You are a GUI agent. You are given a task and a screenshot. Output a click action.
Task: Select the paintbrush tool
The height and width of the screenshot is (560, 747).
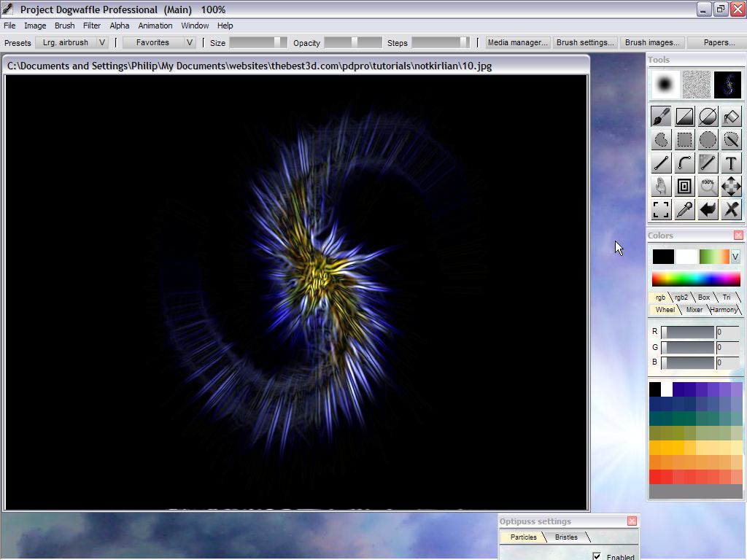tap(661, 117)
